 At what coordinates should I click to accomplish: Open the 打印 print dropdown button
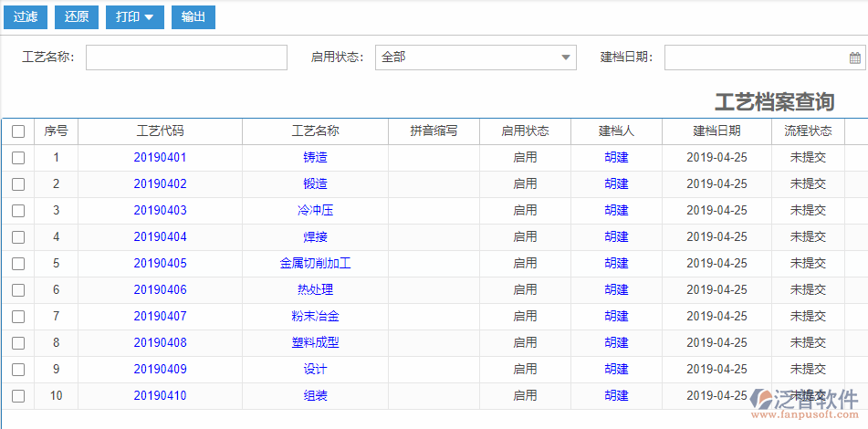(x=134, y=17)
